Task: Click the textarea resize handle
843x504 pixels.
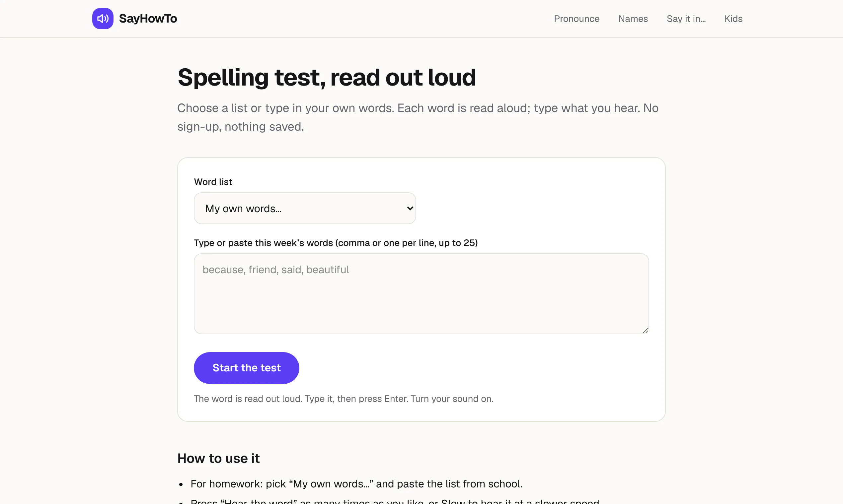Action: [645, 330]
